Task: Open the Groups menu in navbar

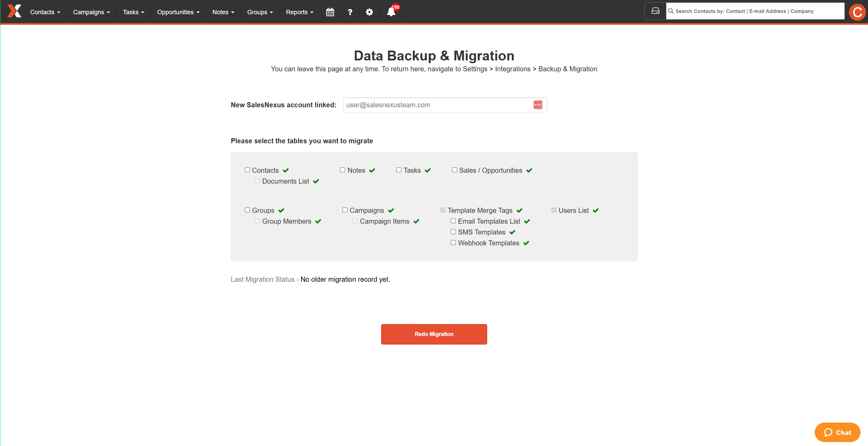Action: point(260,12)
